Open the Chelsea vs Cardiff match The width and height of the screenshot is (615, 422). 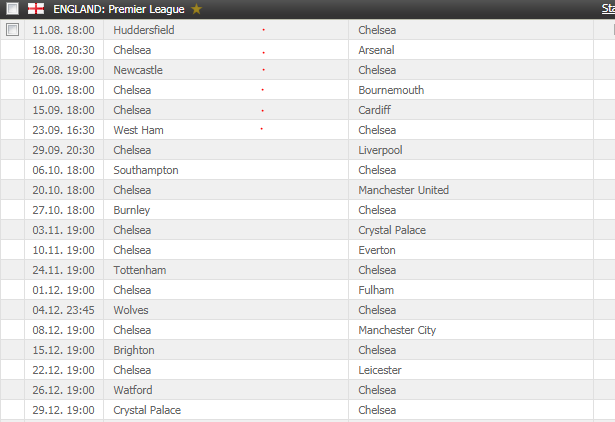click(308, 110)
